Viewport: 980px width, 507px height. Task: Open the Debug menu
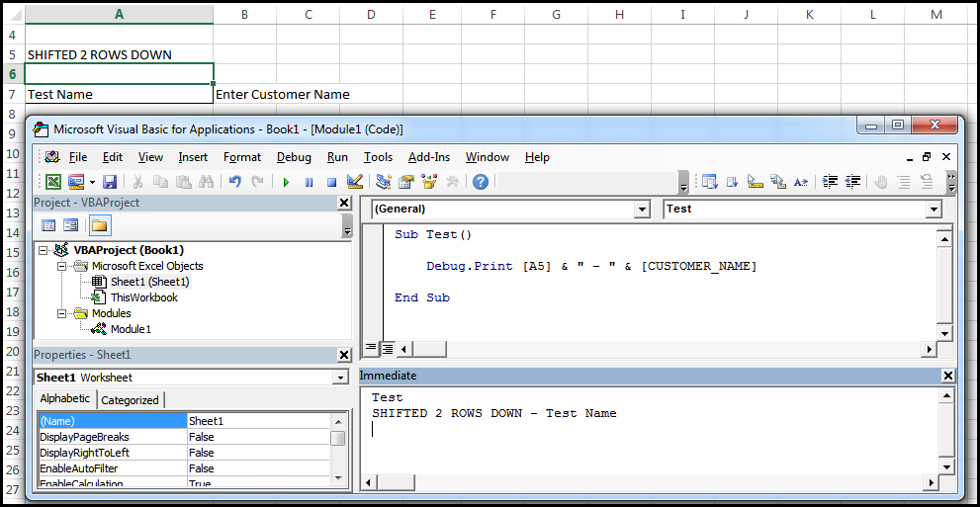(x=294, y=157)
